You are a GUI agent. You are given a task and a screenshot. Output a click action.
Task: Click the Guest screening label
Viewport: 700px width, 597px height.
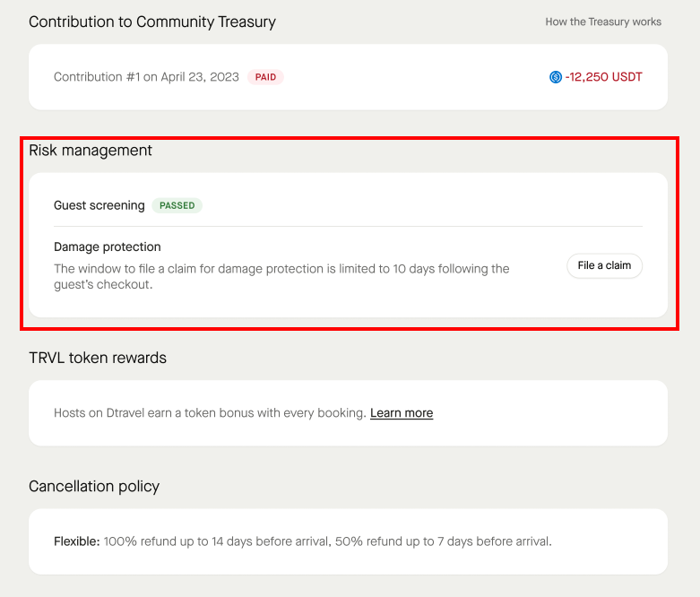tap(99, 205)
